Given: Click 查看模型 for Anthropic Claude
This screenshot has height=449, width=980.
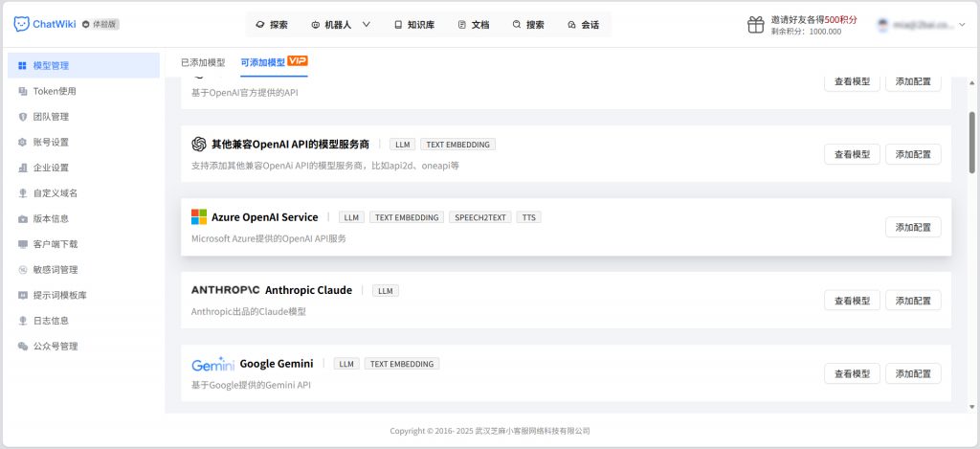Looking at the screenshot, I should pos(852,301).
